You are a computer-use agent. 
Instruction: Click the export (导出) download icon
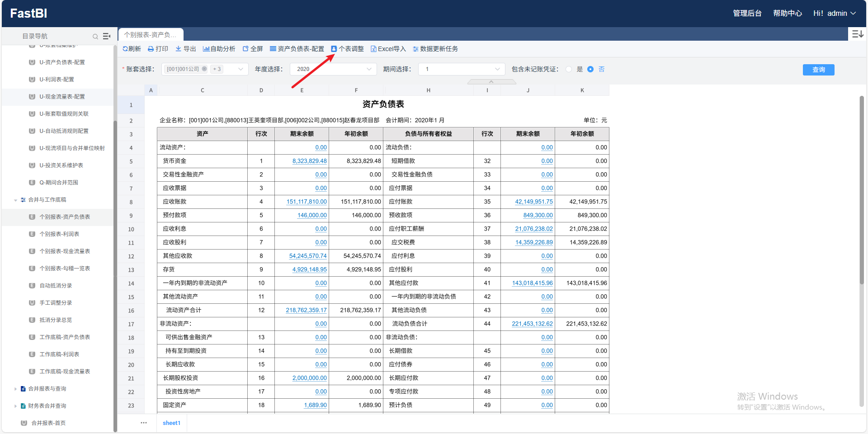coord(178,49)
